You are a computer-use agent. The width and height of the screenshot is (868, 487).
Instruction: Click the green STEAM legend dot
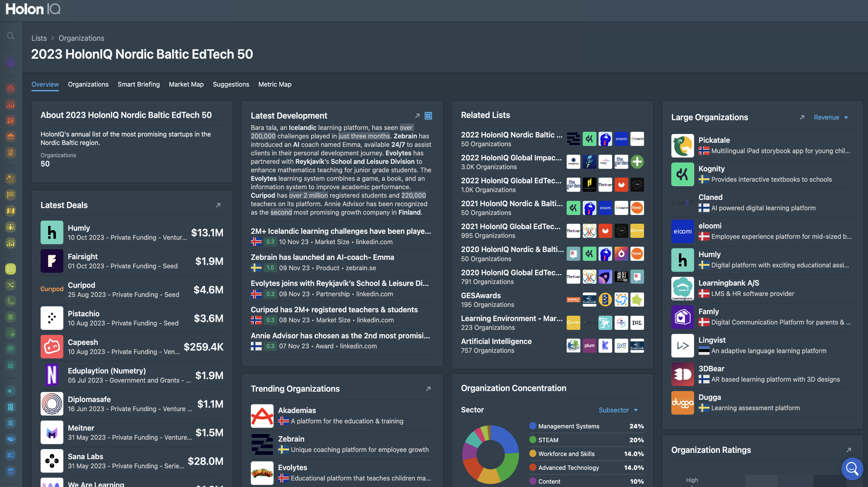[x=533, y=440]
